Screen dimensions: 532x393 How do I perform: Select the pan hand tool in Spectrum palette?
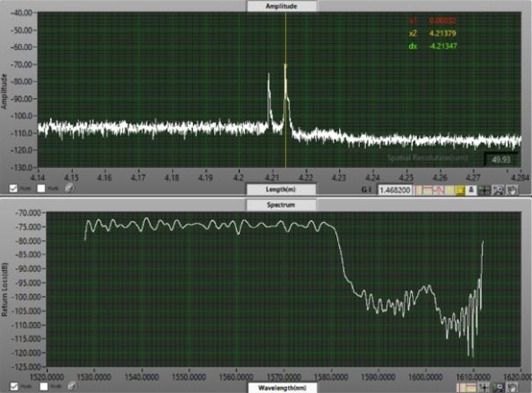[512, 386]
